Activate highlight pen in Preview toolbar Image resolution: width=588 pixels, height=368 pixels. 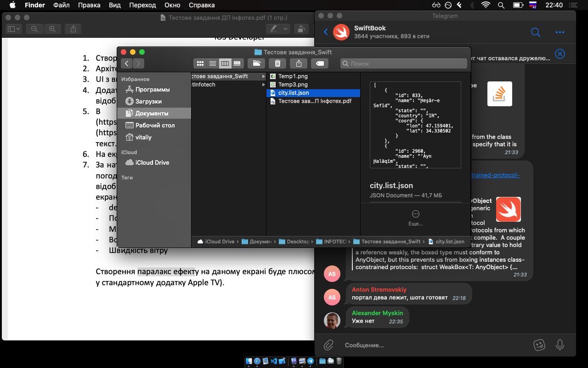pos(273,29)
